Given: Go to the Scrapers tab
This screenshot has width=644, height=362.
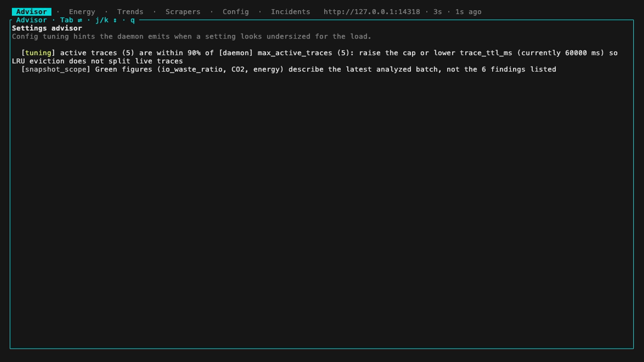Looking at the screenshot, I should pyautogui.click(x=183, y=12).
